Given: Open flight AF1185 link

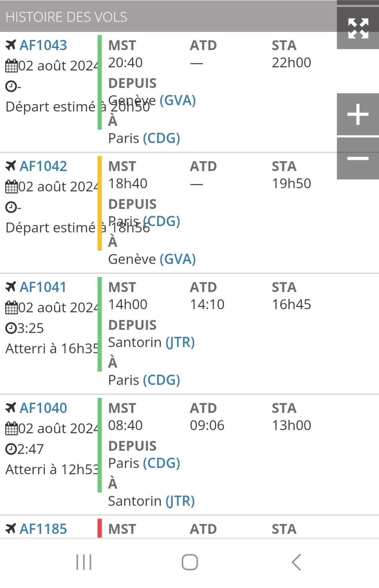Looking at the screenshot, I should click(43, 529).
